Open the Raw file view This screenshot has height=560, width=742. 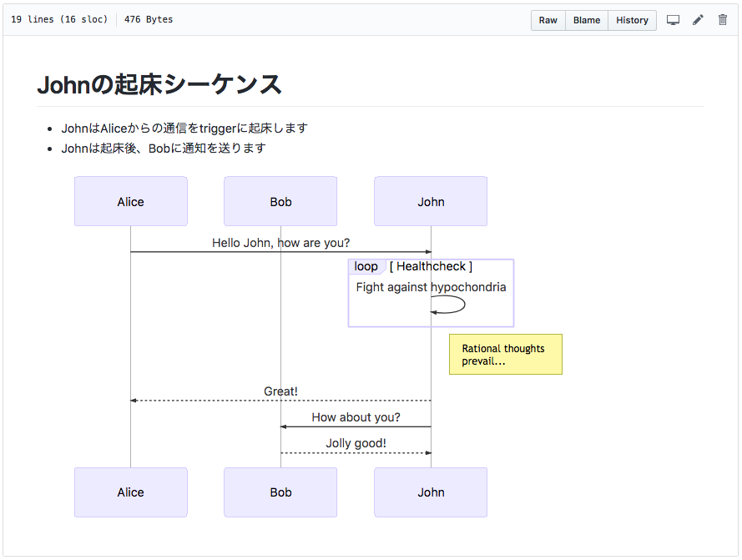[x=548, y=20]
